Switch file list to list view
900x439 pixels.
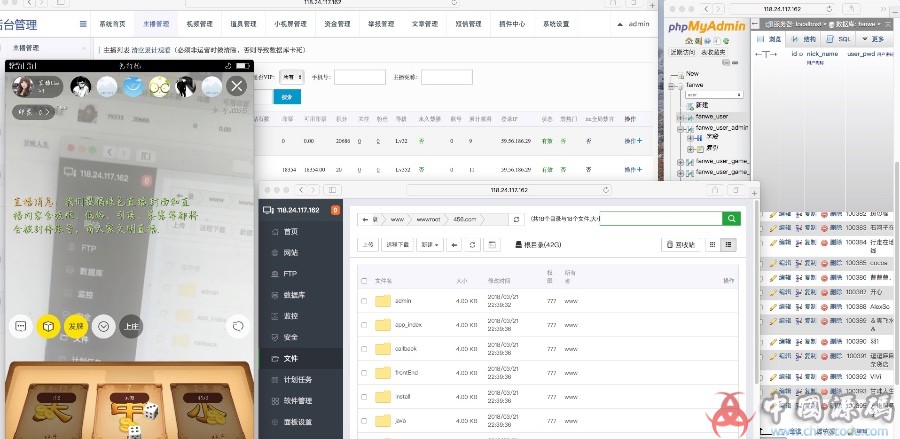coord(728,244)
